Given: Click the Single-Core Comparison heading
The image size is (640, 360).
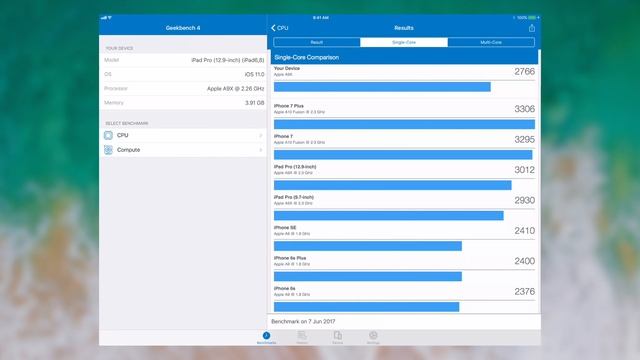Looking at the screenshot, I should (307, 58).
